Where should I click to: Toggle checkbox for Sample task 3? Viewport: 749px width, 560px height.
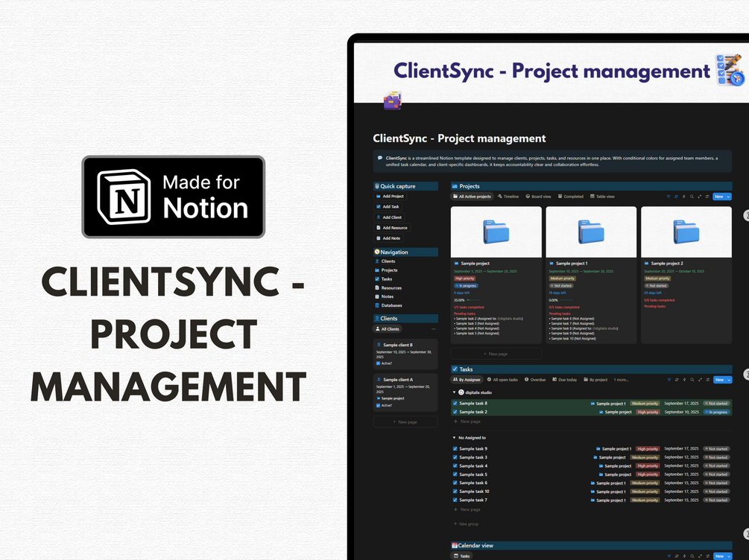click(455, 457)
